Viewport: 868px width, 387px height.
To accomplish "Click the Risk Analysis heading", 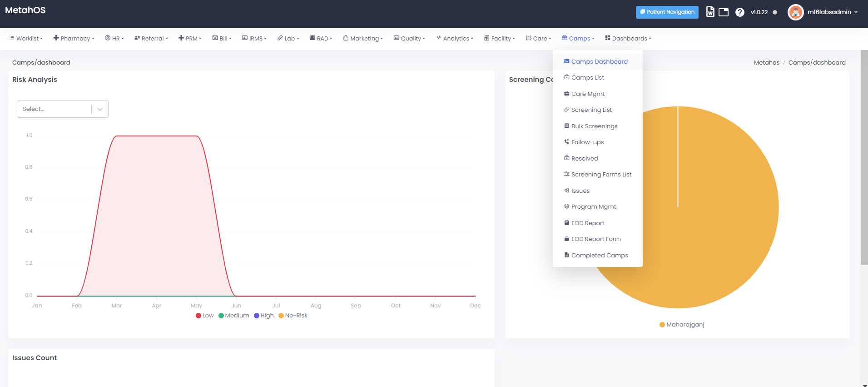I will click(x=35, y=80).
